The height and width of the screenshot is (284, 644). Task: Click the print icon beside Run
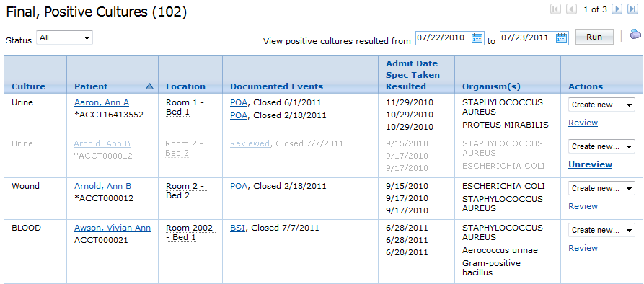pos(635,35)
